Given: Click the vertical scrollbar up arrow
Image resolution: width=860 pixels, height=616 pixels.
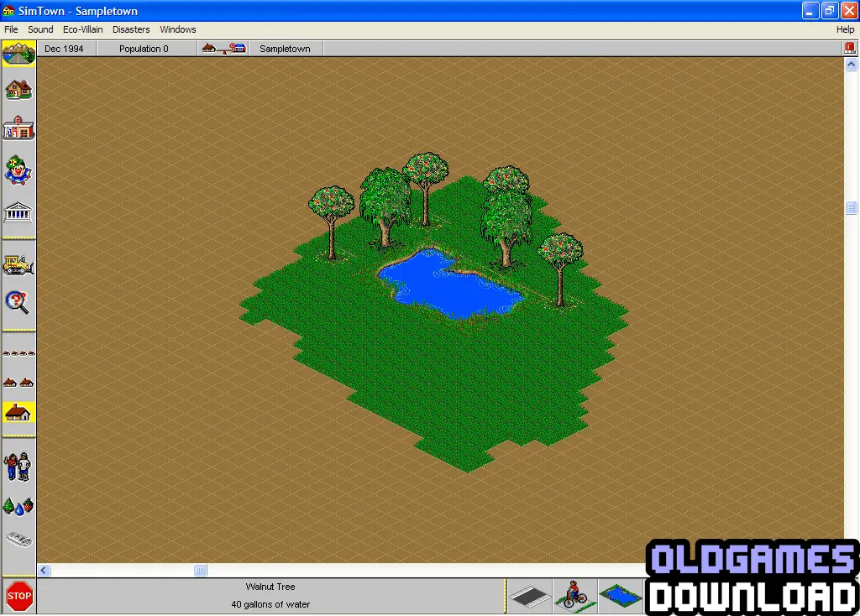Looking at the screenshot, I should (852, 64).
